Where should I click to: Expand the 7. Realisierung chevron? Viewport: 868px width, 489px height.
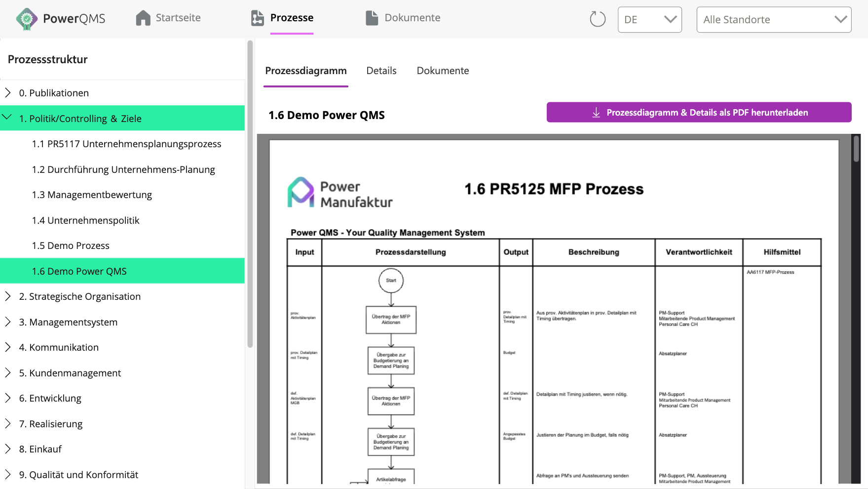8,423
